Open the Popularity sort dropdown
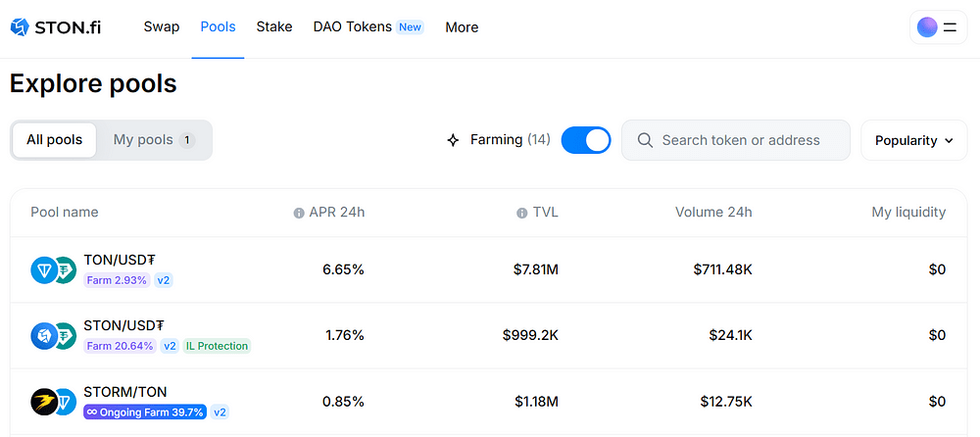Viewport: 980px width, 437px height. (x=913, y=140)
